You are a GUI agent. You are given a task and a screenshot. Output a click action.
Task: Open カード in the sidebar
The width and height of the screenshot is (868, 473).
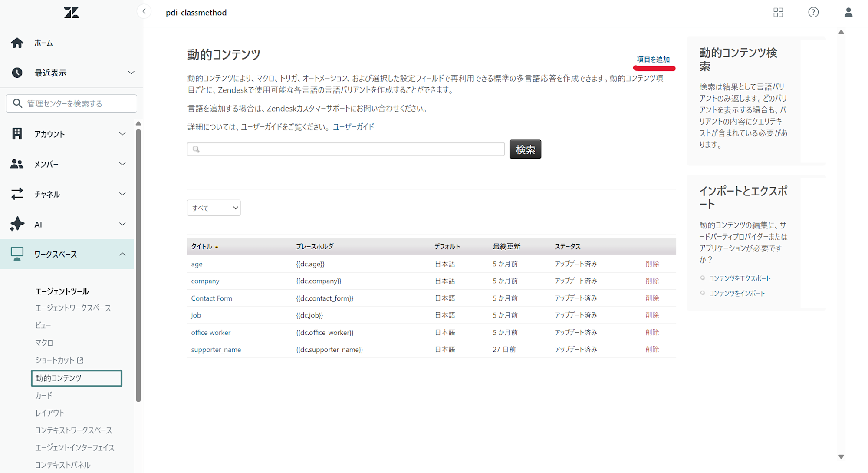pos(43,395)
